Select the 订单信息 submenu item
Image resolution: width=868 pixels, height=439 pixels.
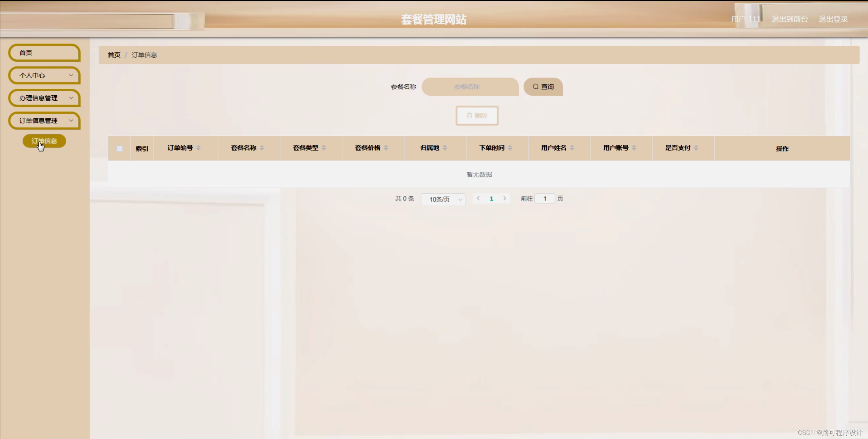tap(44, 141)
